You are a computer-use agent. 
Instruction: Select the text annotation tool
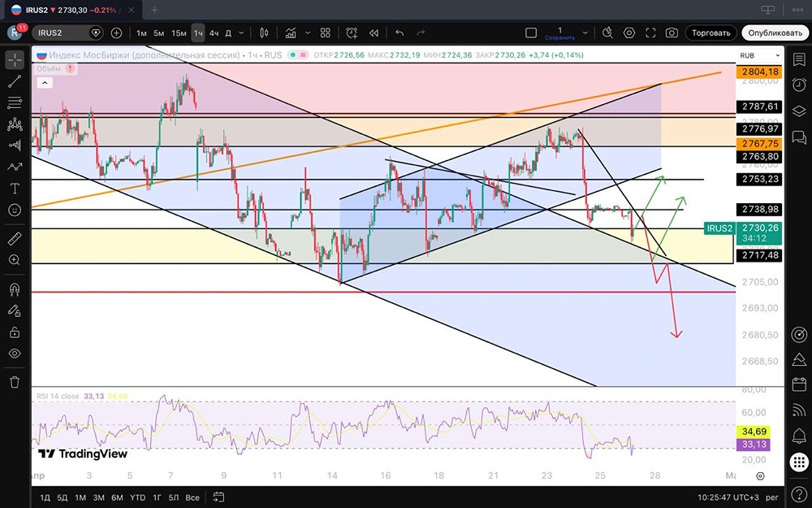tap(15, 189)
